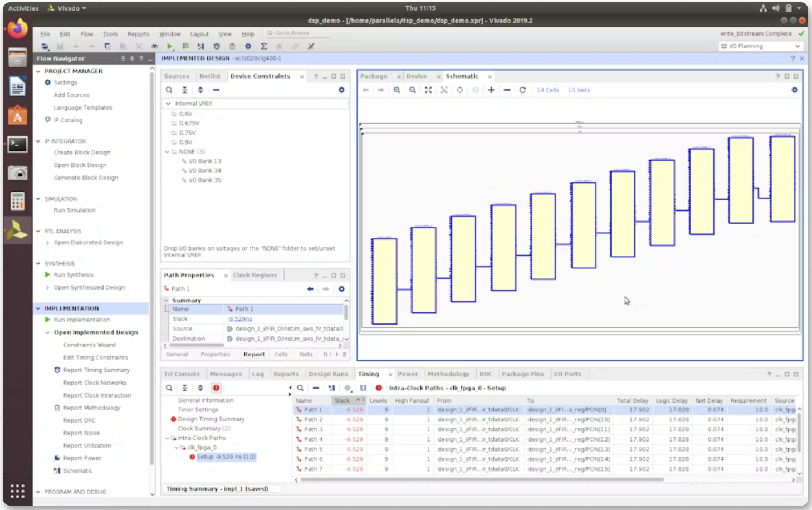Image resolution: width=812 pixels, height=510 pixels.
Task: Click Run Implementation
Action: click(x=82, y=320)
